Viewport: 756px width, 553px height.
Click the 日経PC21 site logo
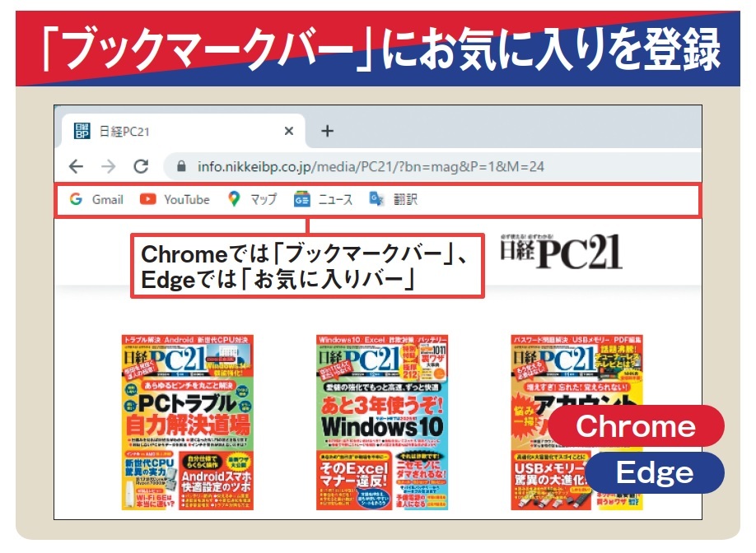[x=561, y=252]
